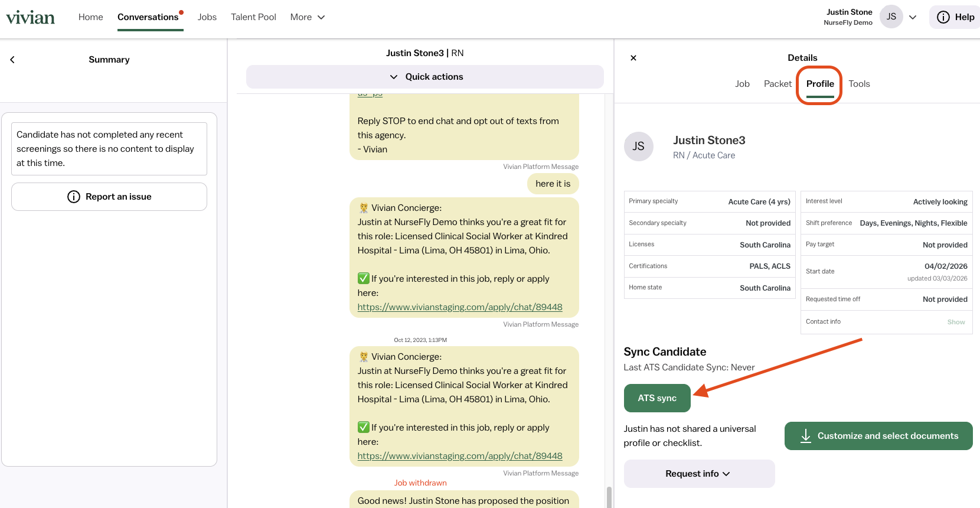980x508 pixels.
Task: Click the 'PALS, ACLS' certifications value
Action: (770, 266)
